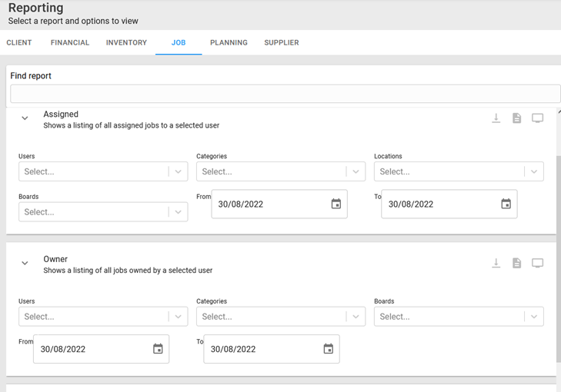Image resolution: width=561 pixels, height=392 pixels.
Task: Open Owner report as document file
Action: [516, 263]
